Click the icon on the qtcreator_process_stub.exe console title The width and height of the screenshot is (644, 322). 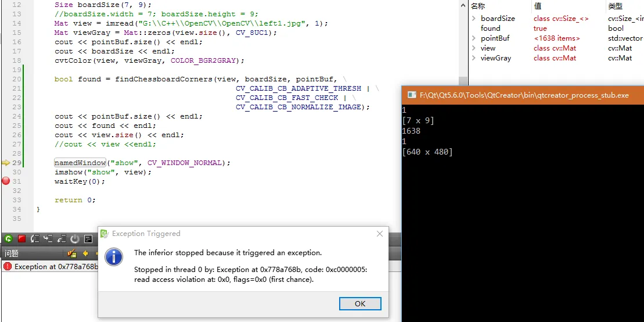click(x=412, y=95)
